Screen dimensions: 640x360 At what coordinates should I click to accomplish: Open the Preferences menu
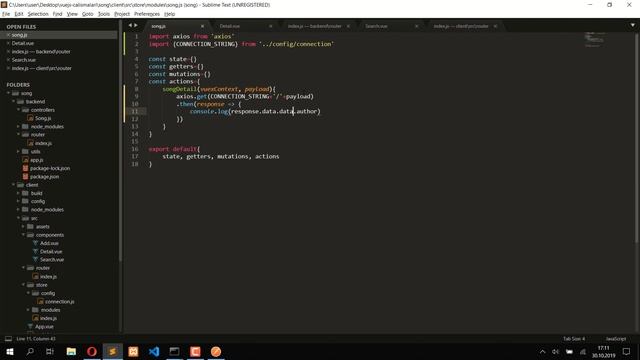point(147,14)
